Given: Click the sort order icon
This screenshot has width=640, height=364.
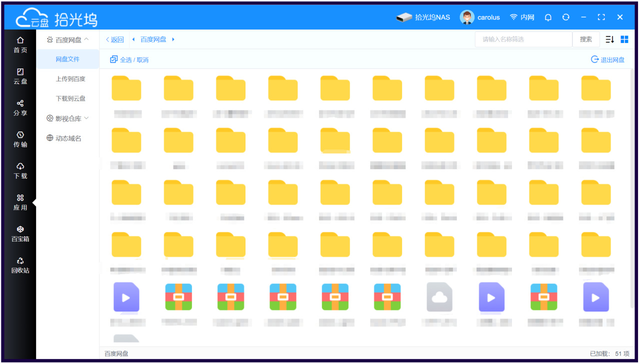Looking at the screenshot, I should point(609,39).
